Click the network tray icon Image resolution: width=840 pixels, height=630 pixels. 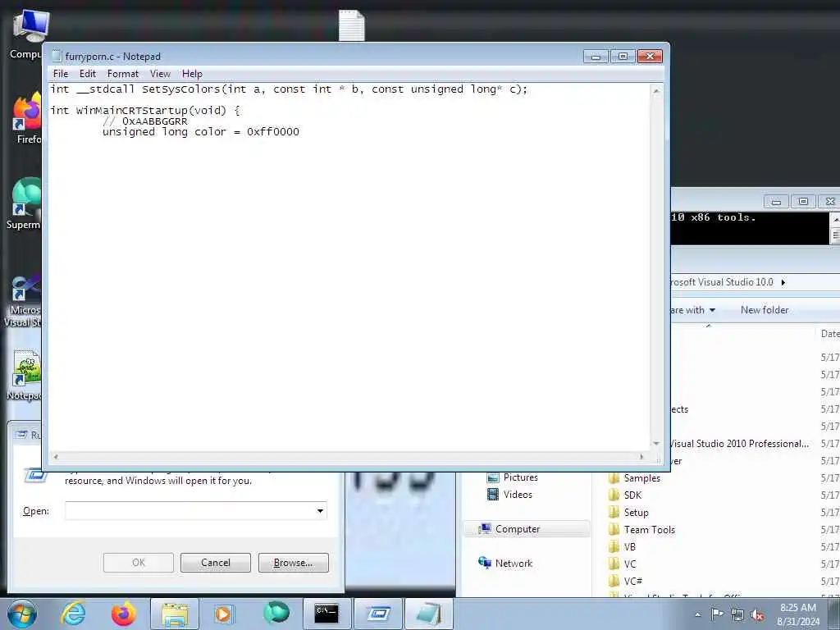(x=737, y=614)
